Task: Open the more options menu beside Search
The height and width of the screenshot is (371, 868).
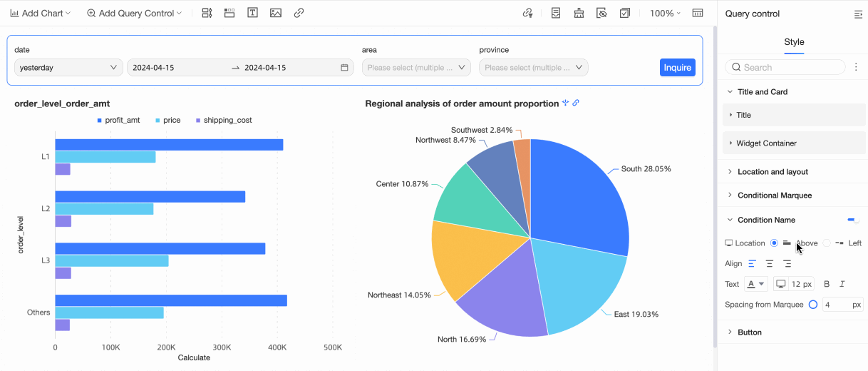Action: (x=856, y=67)
